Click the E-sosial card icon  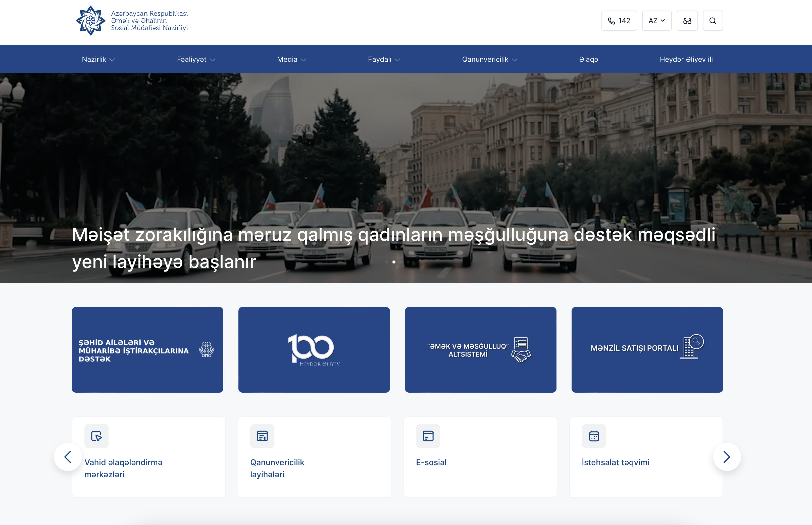point(428,436)
